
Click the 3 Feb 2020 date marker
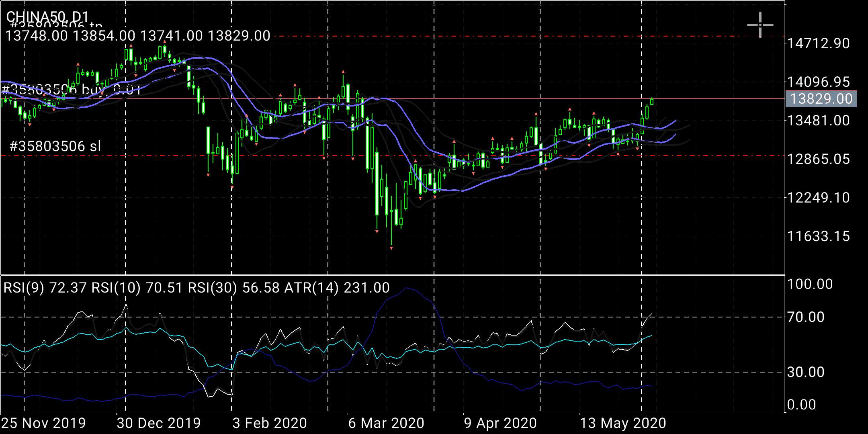click(270, 423)
